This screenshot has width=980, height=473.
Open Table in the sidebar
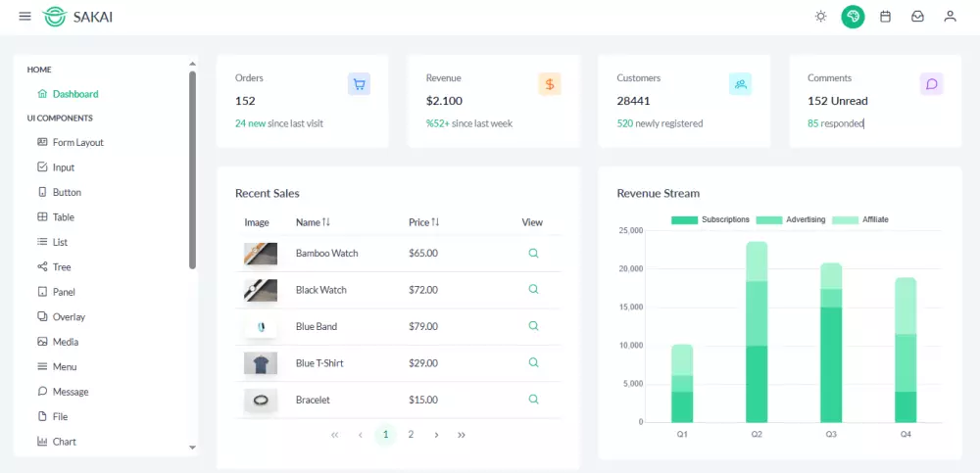point(56,217)
